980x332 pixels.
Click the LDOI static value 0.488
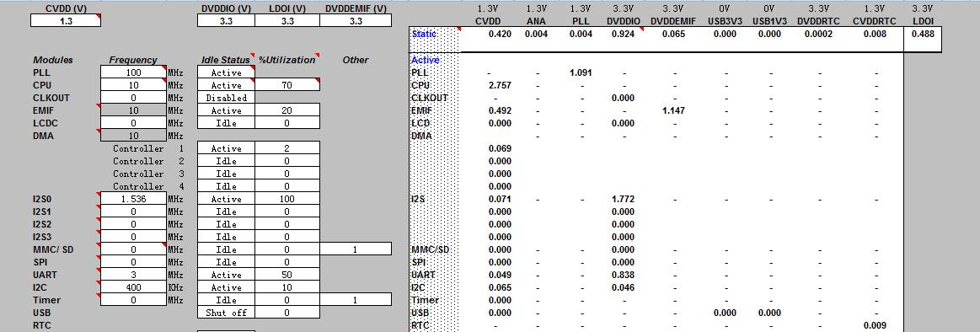coord(924,34)
